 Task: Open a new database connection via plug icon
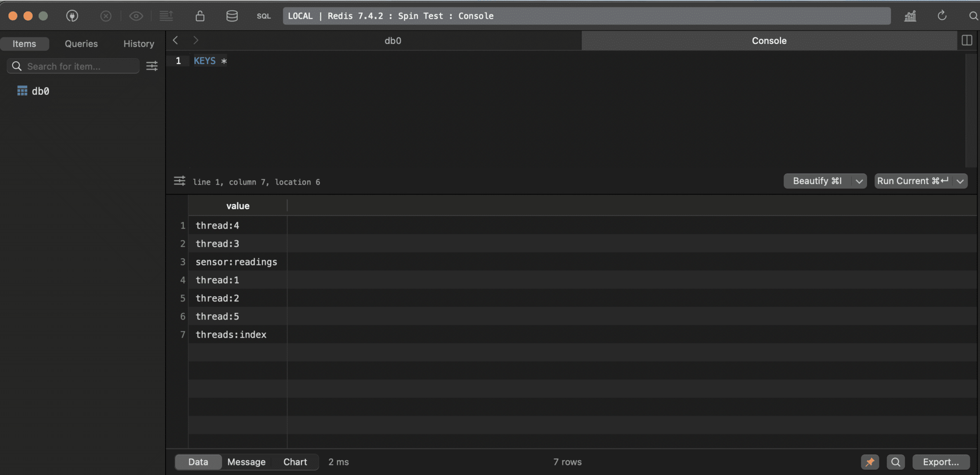73,16
